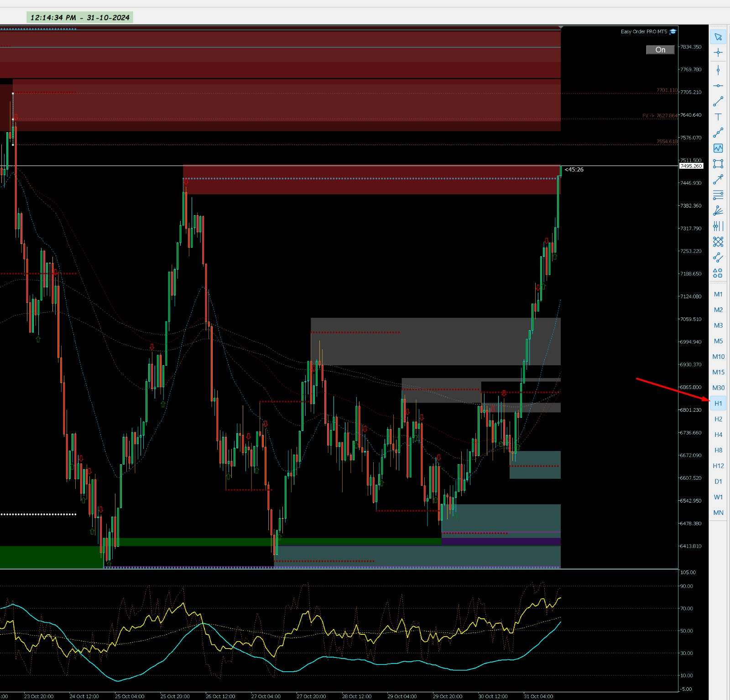Click the M1 timeframe button
Screen dimensions: 730x700
718,294
